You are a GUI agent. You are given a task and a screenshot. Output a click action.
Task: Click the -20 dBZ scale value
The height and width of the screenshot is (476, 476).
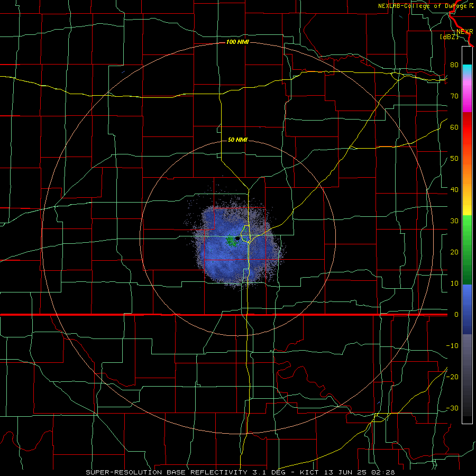point(452,377)
